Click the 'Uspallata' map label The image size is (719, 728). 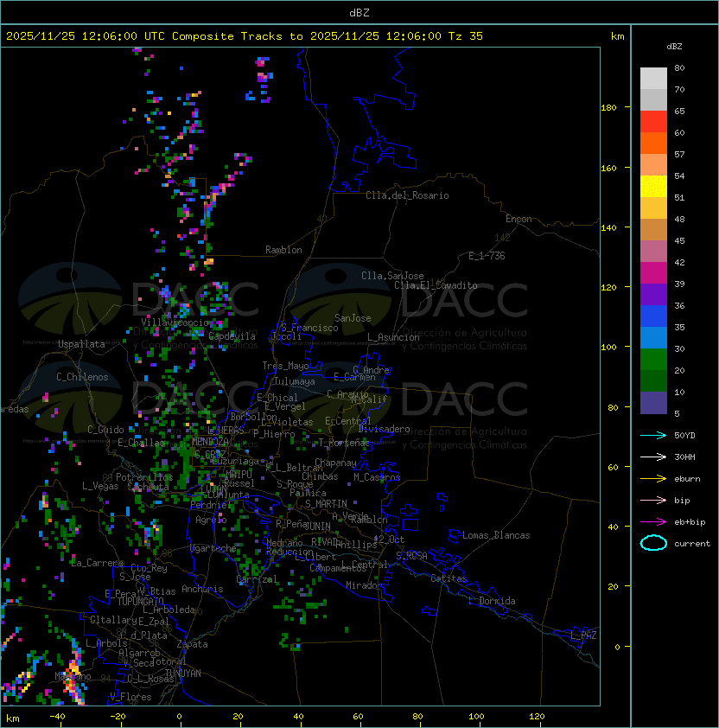coord(81,344)
